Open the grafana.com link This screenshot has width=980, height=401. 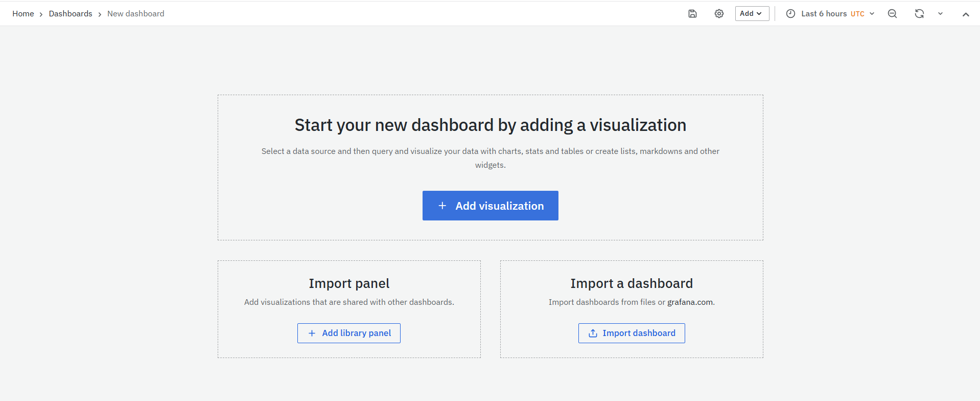click(690, 302)
